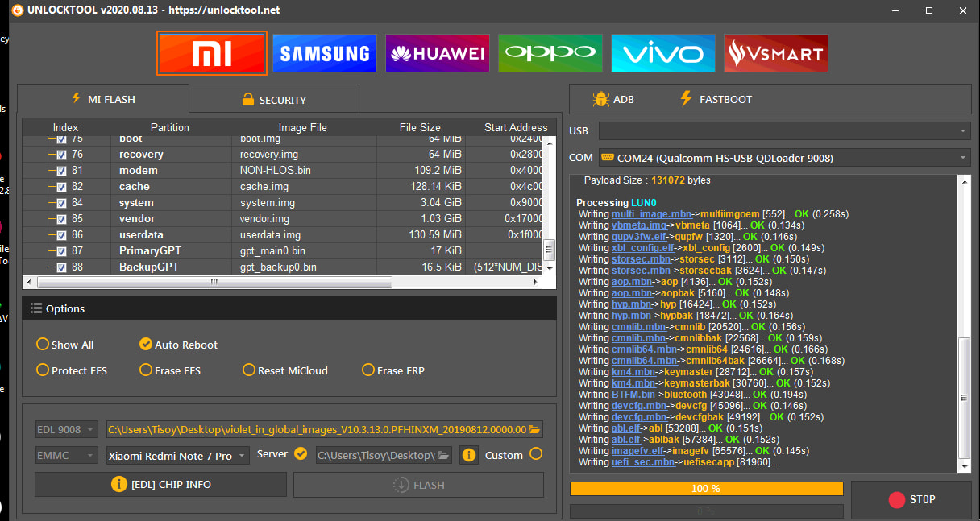
Task: Uncheck the system partition checkbox
Action: click(x=61, y=203)
